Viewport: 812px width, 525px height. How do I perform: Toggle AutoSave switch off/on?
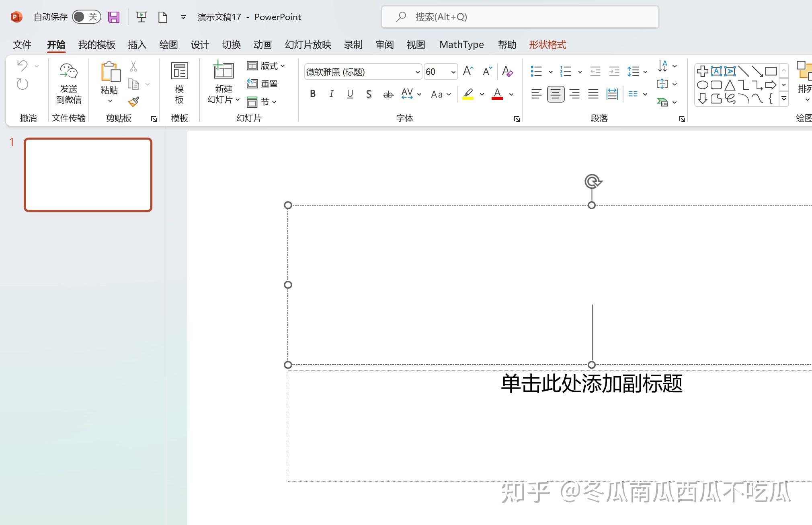click(86, 17)
